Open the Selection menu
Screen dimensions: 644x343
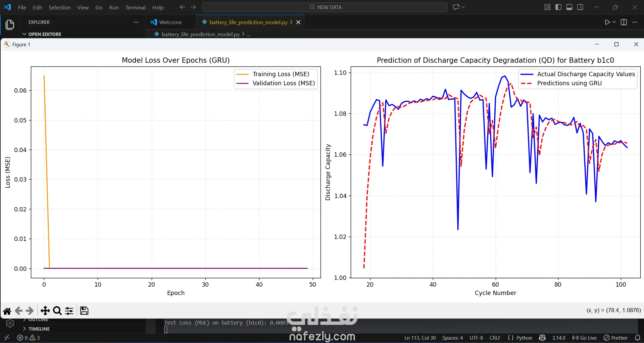[x=59, y=7]
